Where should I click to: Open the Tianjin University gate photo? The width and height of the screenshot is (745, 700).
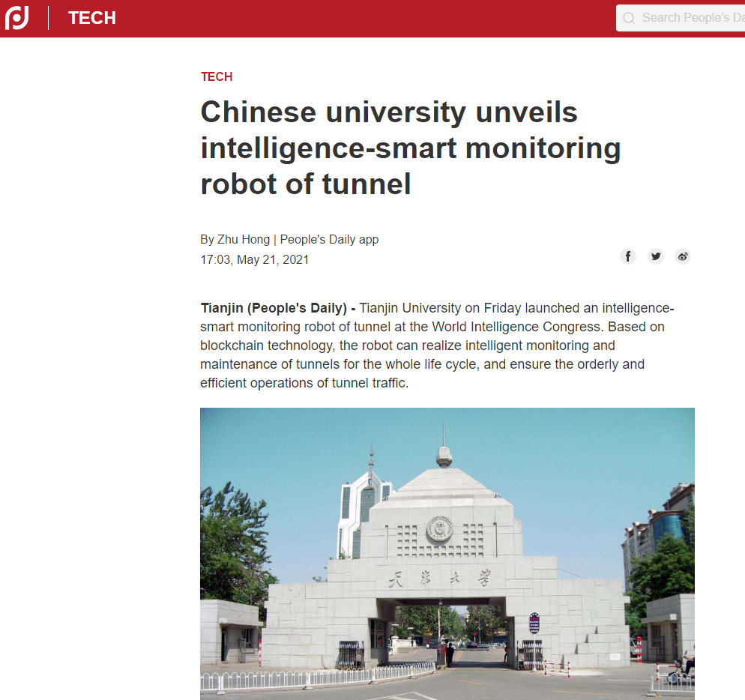(x=447, y=554)
